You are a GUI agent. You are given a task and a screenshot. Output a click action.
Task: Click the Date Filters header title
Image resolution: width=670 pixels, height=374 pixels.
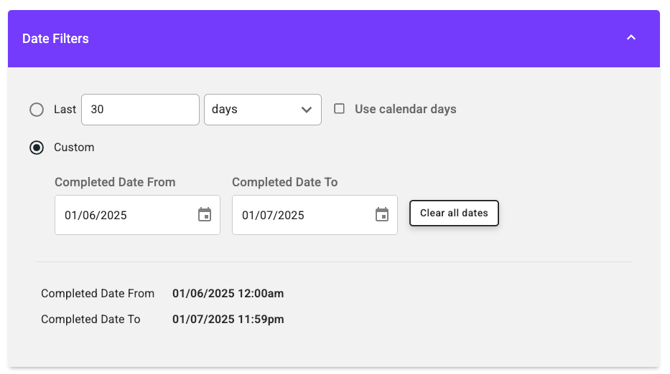(56, 38)
